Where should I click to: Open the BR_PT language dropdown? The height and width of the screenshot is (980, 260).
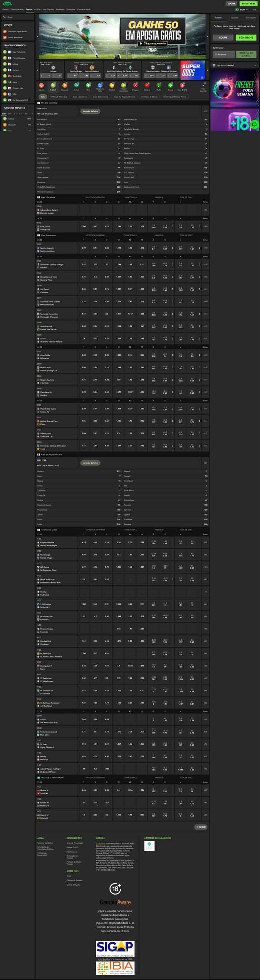[x=242, y=10]
